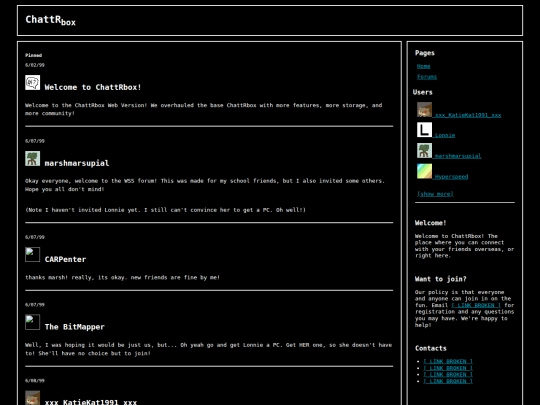Image resolution: width=540 pixels, height=405 pixels.
Task: Click marshmarsupial post author name
Action: click(77, 163)
